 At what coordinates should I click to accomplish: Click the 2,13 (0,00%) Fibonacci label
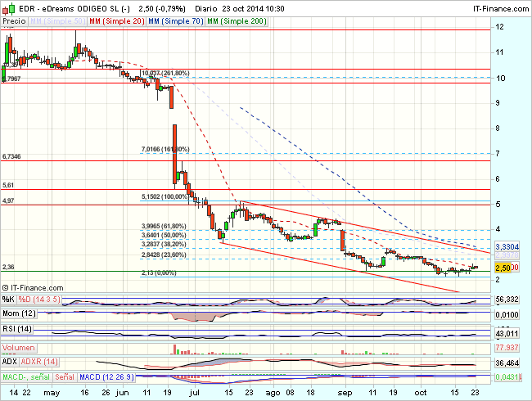coord(159,273)
